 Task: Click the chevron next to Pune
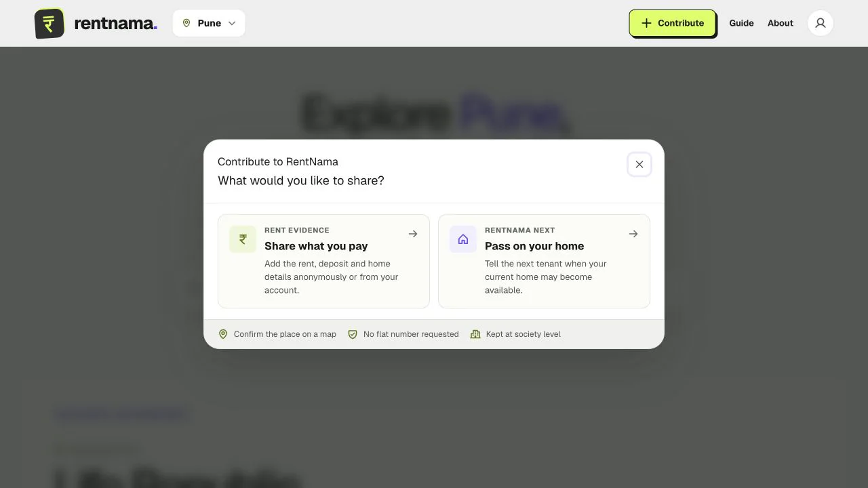[232, 23]
